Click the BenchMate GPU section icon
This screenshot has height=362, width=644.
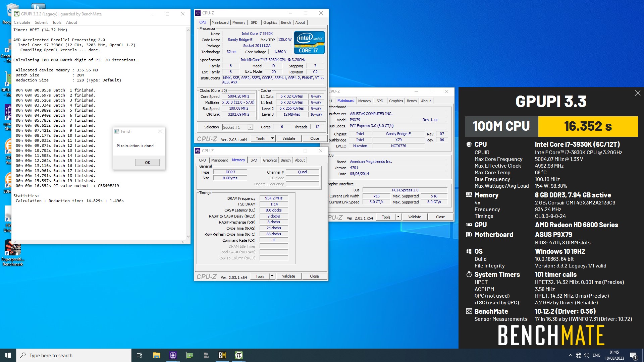pos(469,225)
